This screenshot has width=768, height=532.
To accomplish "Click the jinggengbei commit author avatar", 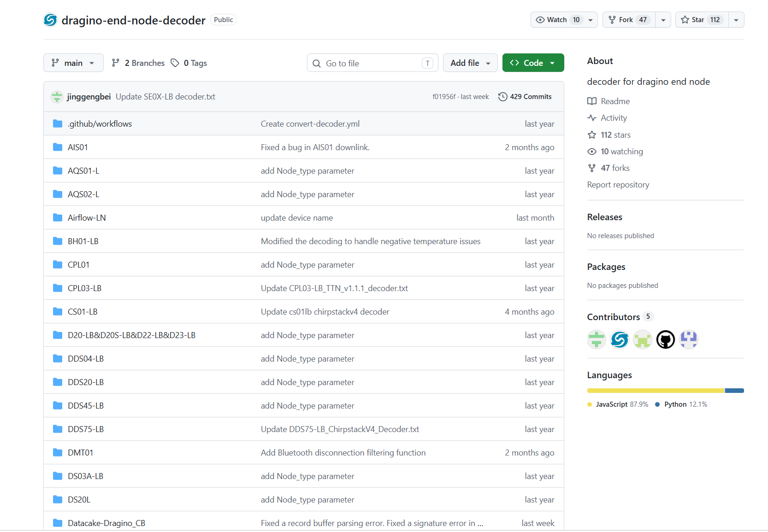I will point(57,97).
